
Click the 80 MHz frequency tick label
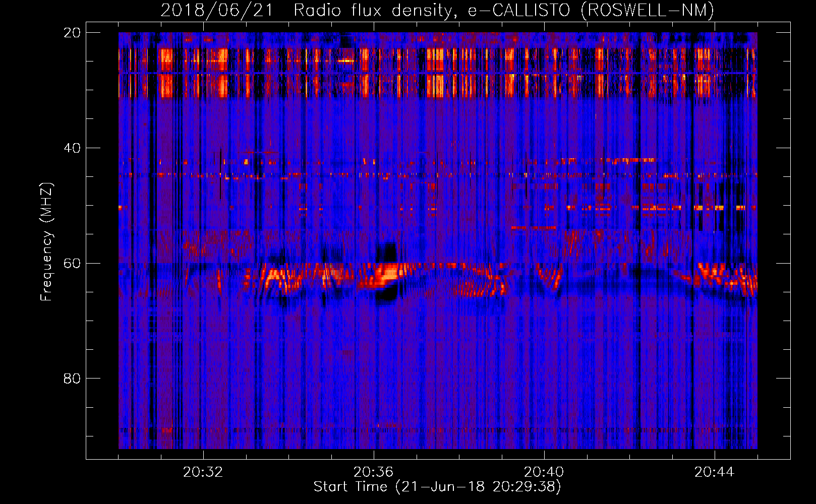pos(72,379)
